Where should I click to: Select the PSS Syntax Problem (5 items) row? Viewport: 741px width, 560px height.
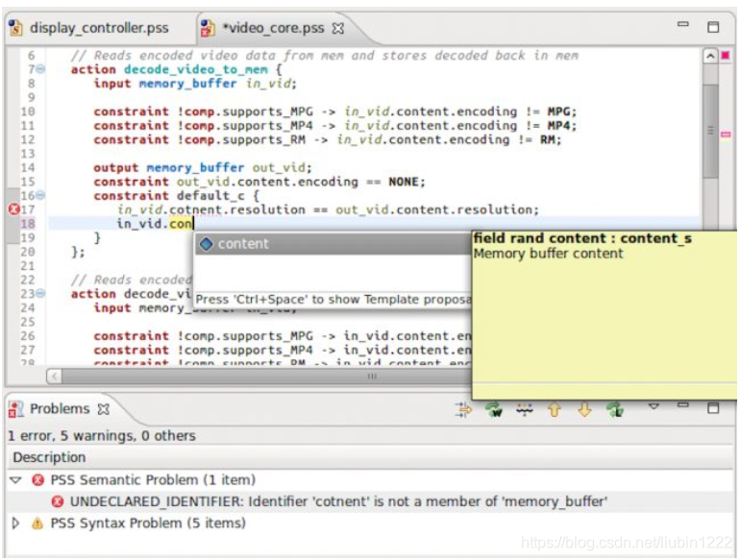370,523
